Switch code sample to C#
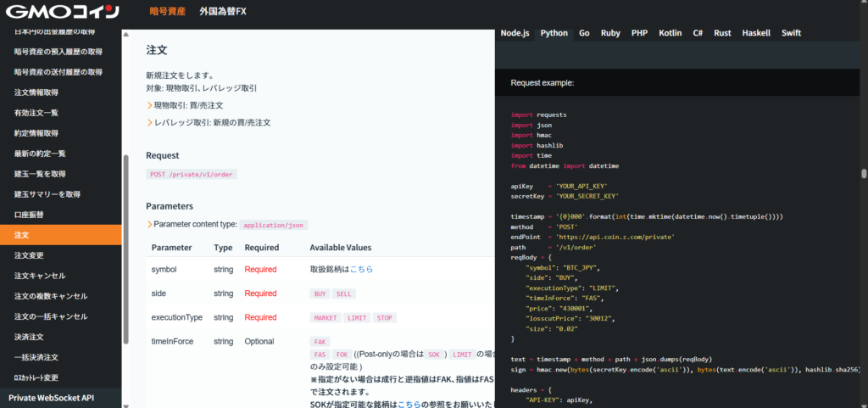This screenshot has width=868, height=408. (698, 33)
